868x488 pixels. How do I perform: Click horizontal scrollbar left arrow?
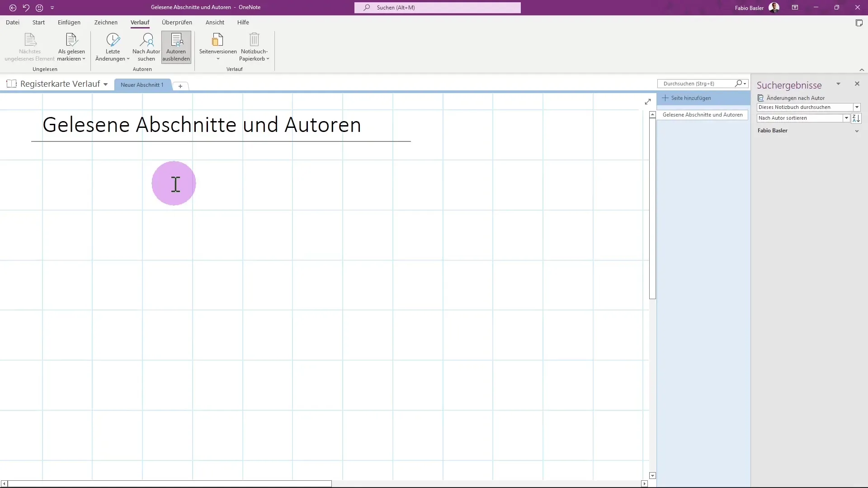click(4, 483)
